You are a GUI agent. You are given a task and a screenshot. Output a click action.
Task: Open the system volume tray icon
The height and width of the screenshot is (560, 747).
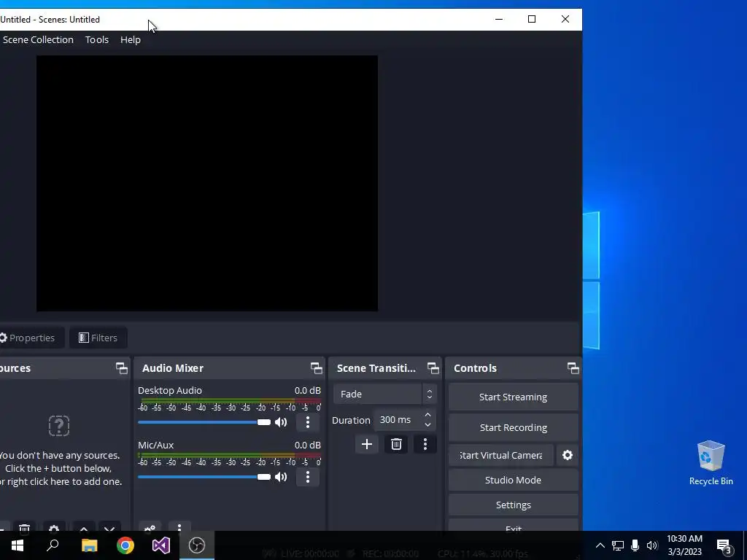(652, 545)
